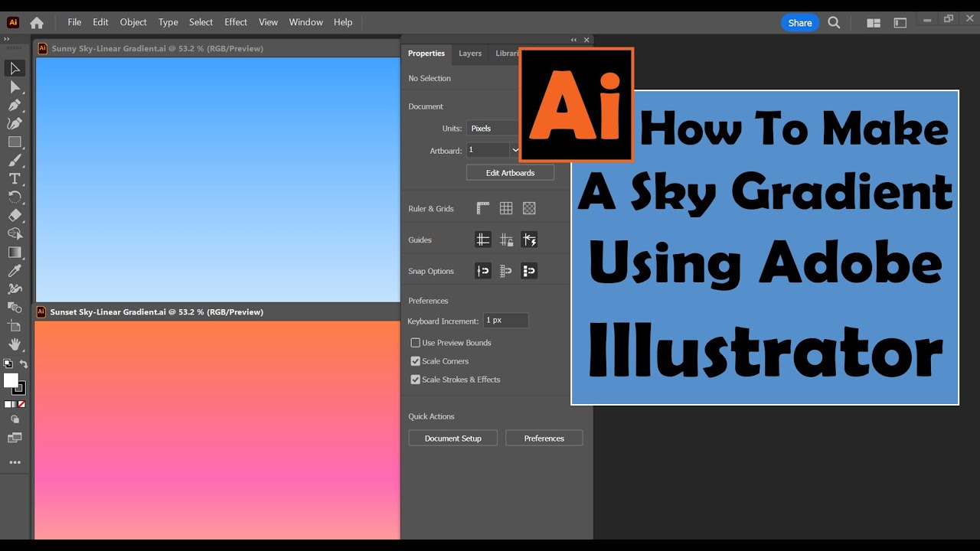Open the View menu
980x551 pixels.
[x=268, y=22]
